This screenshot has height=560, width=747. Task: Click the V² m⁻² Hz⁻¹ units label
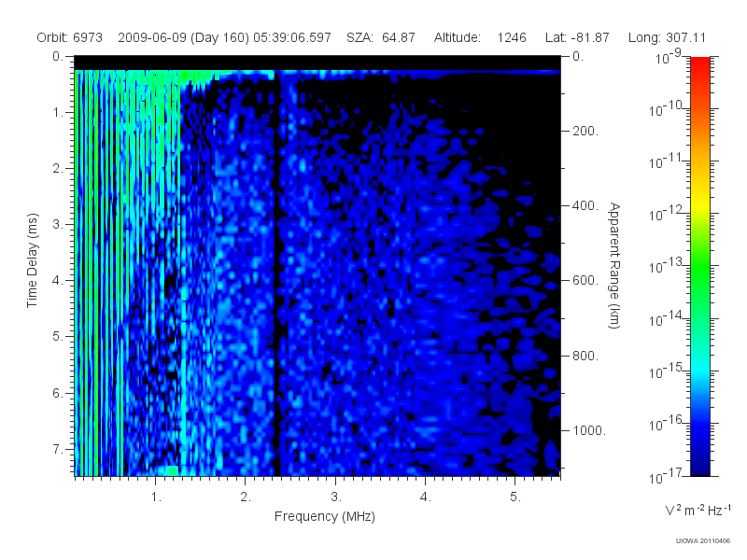pyautogui.click(x=698, y=510)
